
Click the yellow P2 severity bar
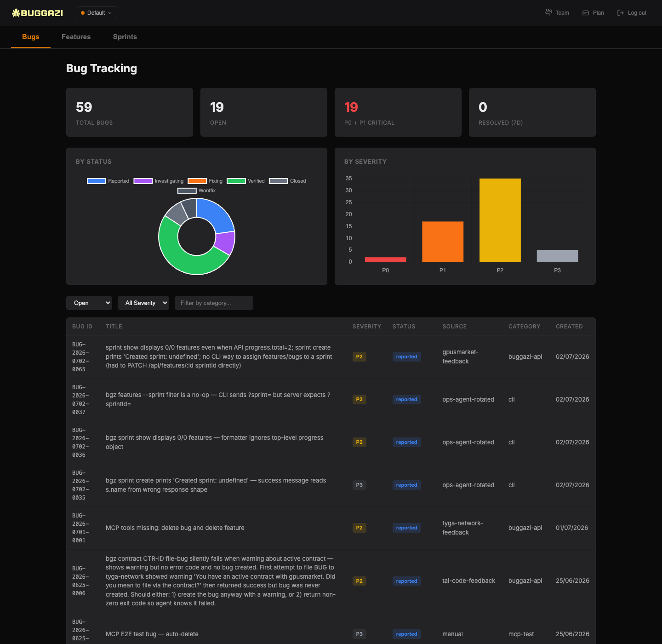click(x=500, y=220)
